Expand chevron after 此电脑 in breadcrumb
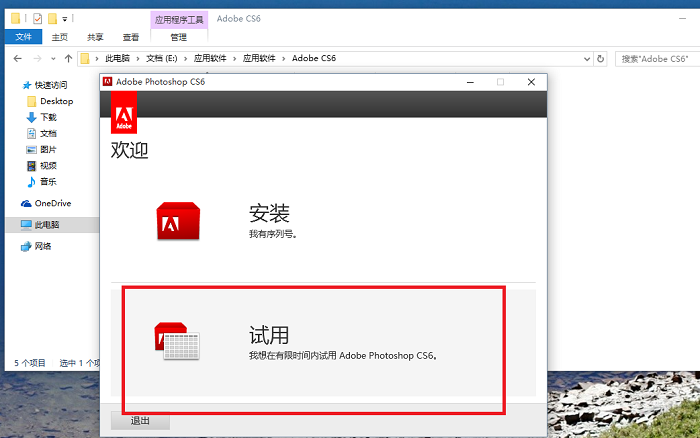The width and height of the screenshot is (700, 438). pyautogui.click(x=138, y=58)
